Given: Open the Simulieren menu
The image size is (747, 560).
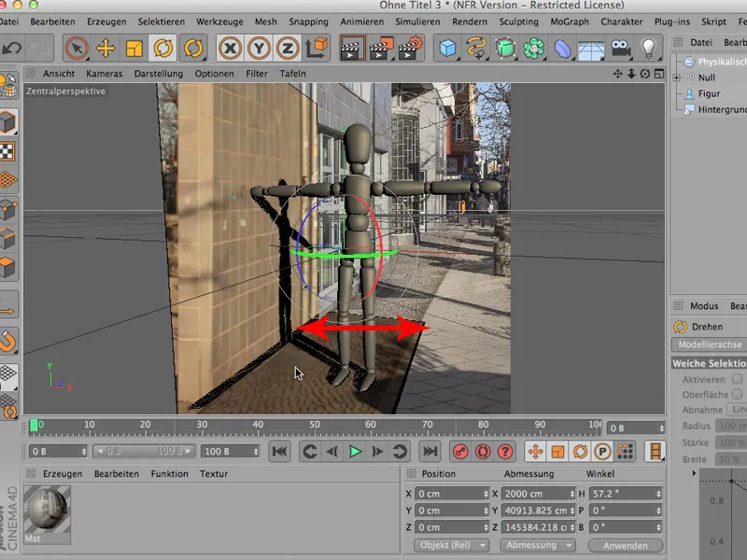Looking at the screenshot, I should point(417,21).
